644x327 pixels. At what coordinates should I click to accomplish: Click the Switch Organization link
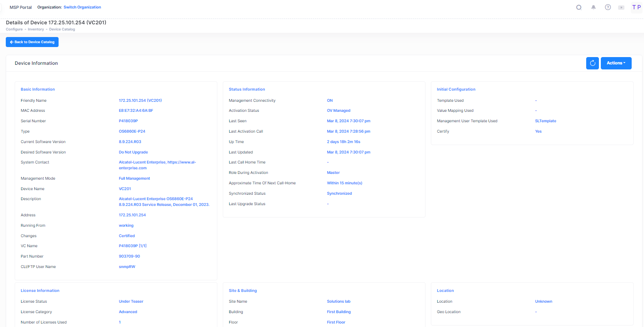click(82, 7)
